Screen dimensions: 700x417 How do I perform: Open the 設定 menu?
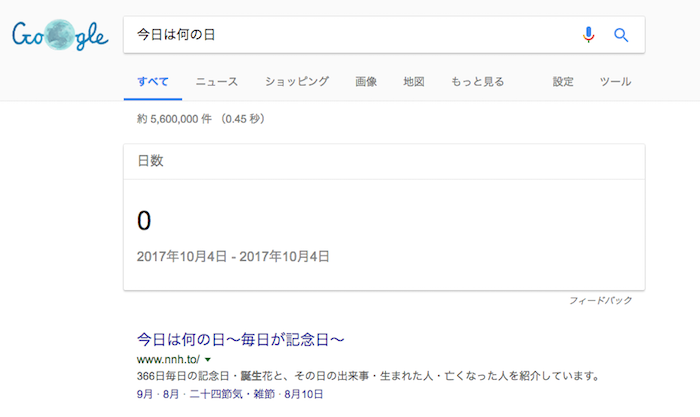pos(563,82)
